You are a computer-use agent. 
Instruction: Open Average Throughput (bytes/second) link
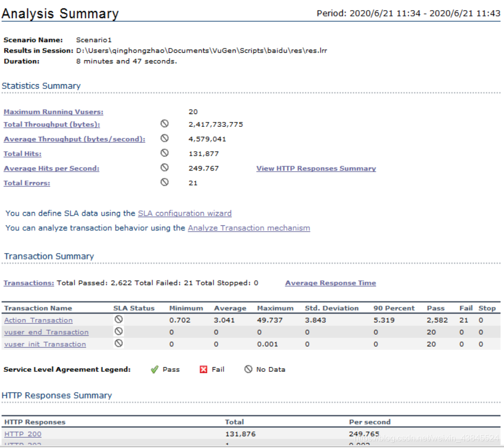75,139
